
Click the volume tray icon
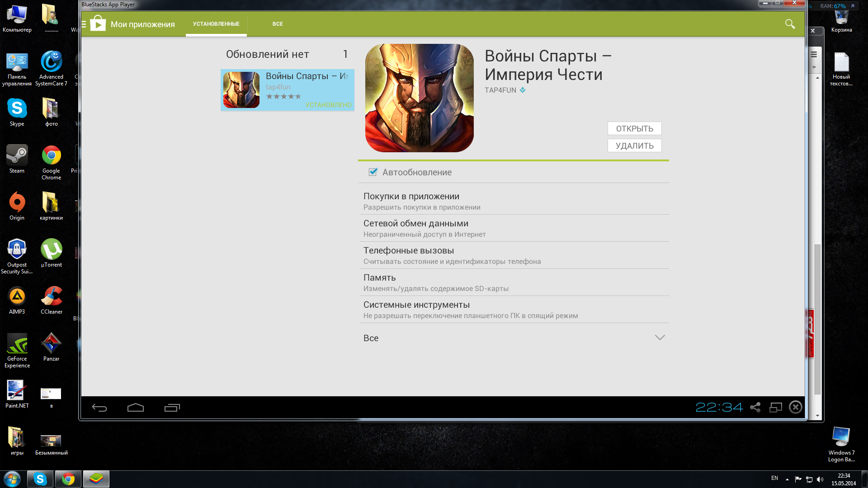coord(820,479)
